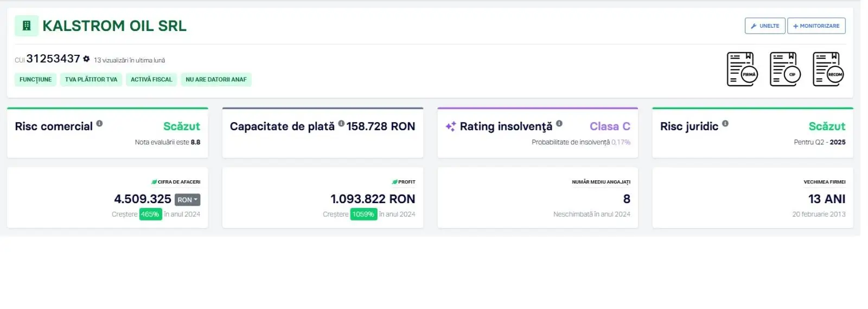
Task: Select the ACTIVĂ FISCAL tag
Action: 151,80
